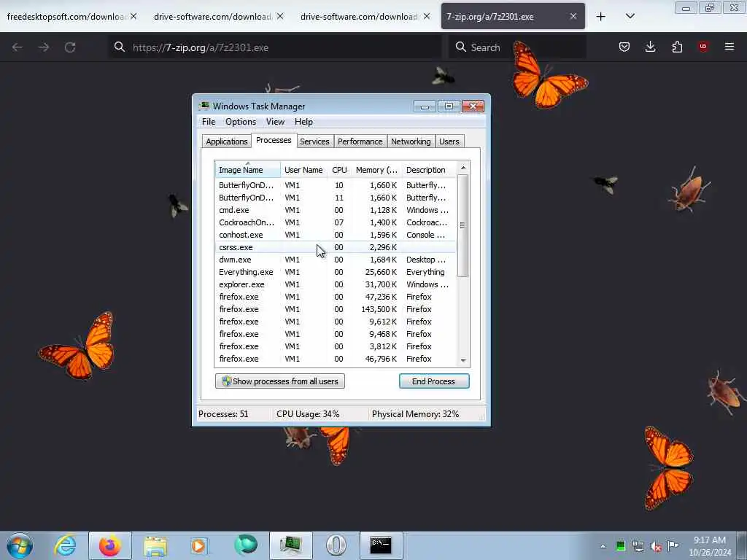Sort by the User Name column header
The image size is (747, 560).
[303, 170]
